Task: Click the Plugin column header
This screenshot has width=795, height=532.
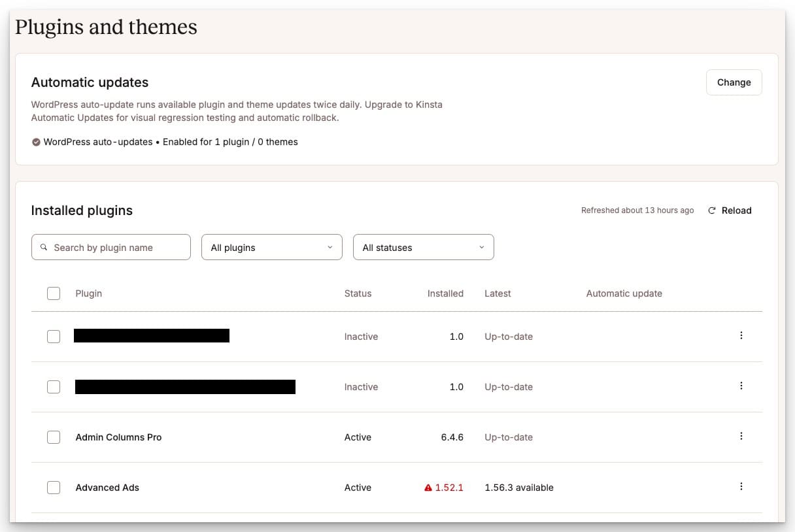Action: pos(89,293)
